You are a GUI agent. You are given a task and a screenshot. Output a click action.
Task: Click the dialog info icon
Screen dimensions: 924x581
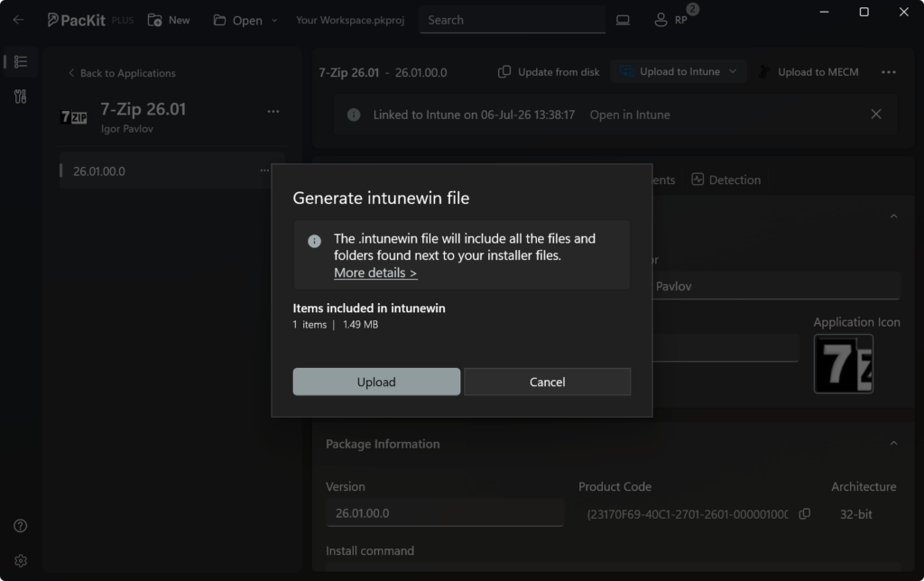point(314,240)
